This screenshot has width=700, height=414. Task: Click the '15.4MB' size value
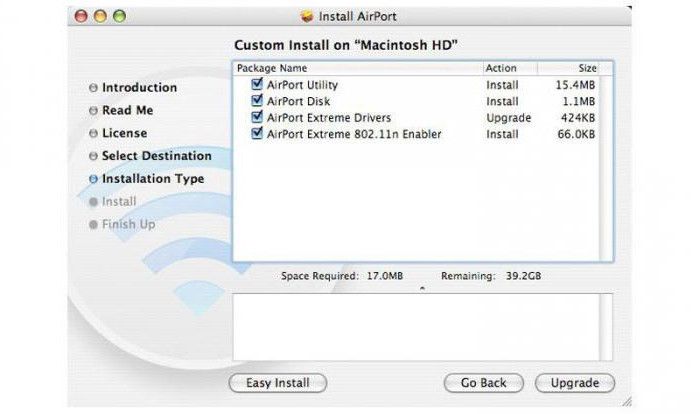click(575, 85)
